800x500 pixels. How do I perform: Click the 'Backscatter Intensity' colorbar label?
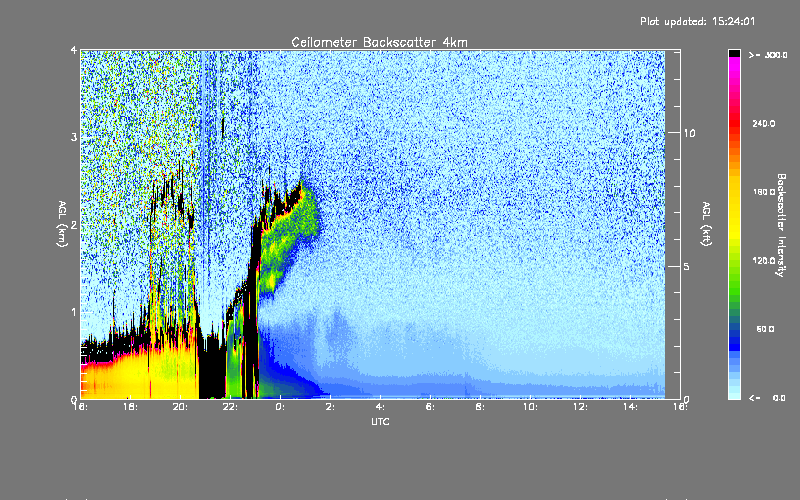[781, 225]
